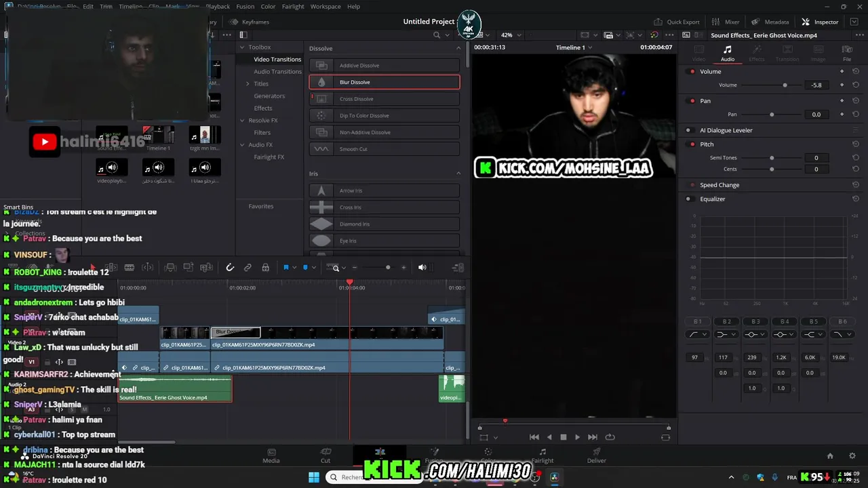868x488 pixels.
Task: Select Audio Transitions in Toolbox
Action: (x=277, y=71)
